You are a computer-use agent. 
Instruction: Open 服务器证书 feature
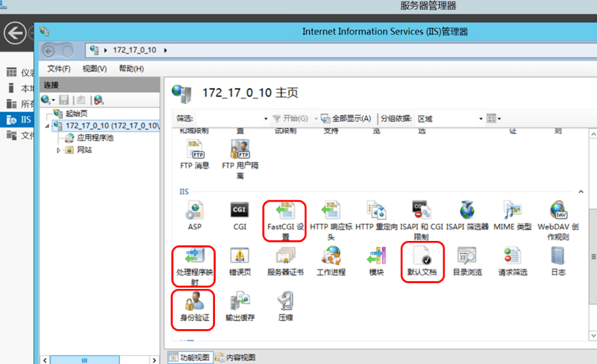(x=285, y=261)
